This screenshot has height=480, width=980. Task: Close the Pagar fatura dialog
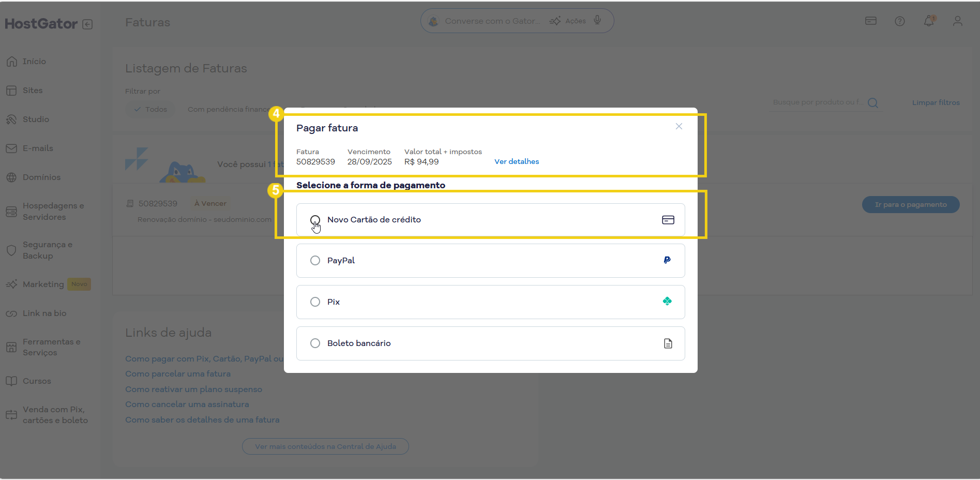point(679,127)
